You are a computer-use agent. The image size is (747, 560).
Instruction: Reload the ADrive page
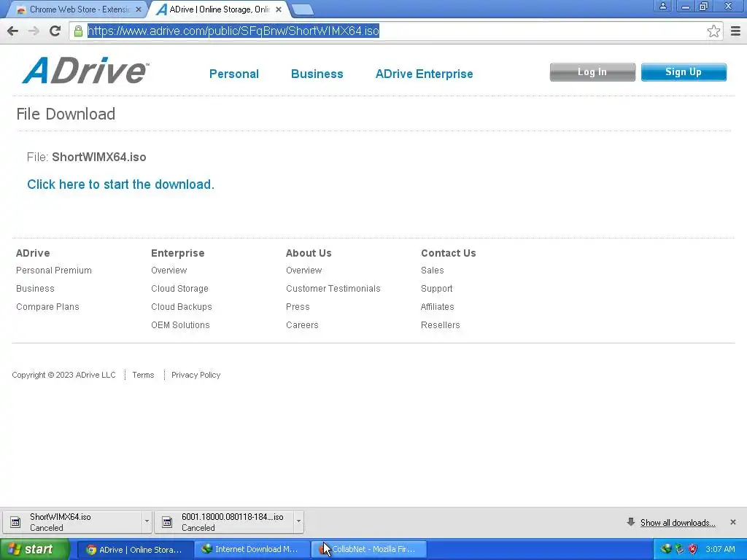click(55, 31)
